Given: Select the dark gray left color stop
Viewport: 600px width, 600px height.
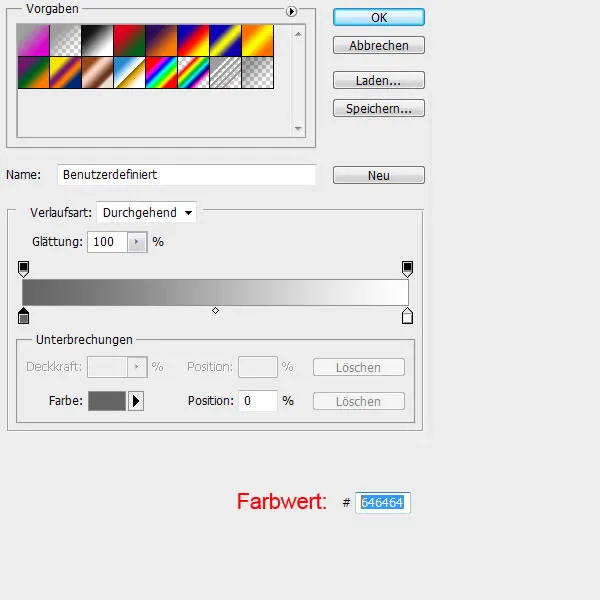Looking at the screenshot, I should (24, 316).
